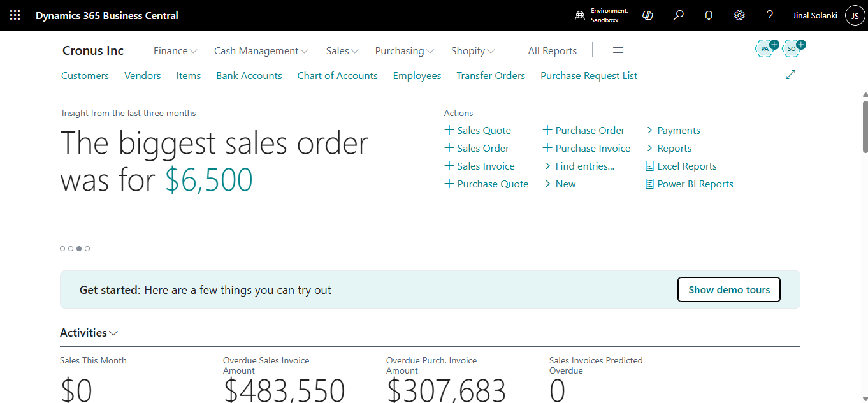View notifications via the bell icon
868x403 pixels.
click(709, 15)
